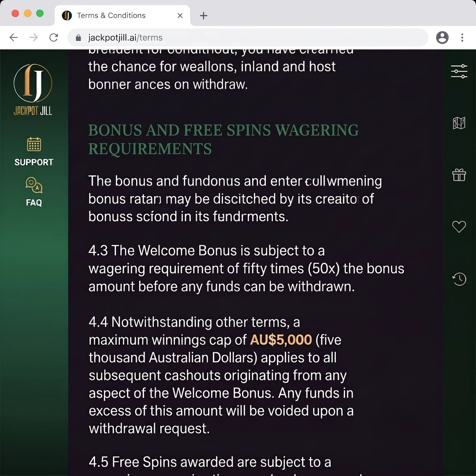This screenshot has height=476, width=476.
Task: Open a new tab with the plus button
Action: (x=204, y=15)
